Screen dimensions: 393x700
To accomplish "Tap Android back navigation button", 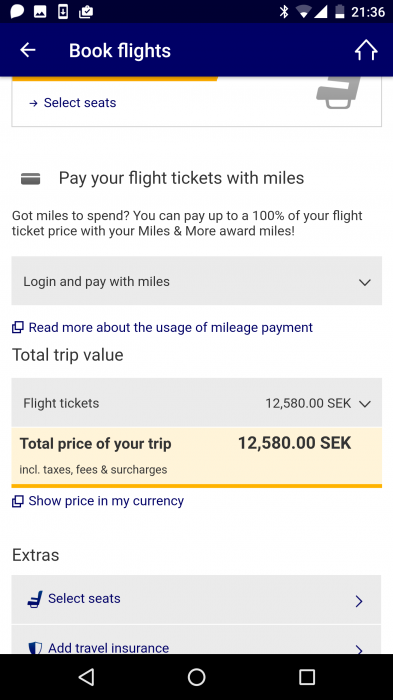I will point(86,677).
